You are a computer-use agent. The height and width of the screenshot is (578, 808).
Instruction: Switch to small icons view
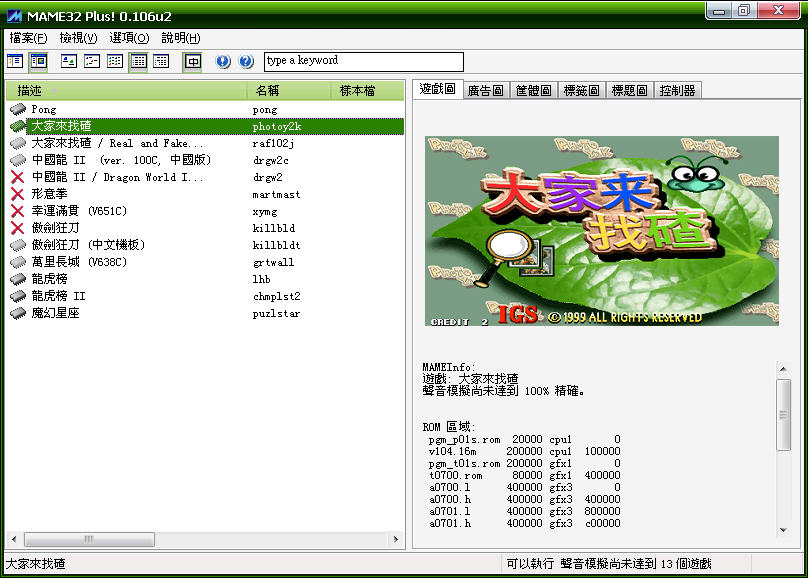point(92,62)
